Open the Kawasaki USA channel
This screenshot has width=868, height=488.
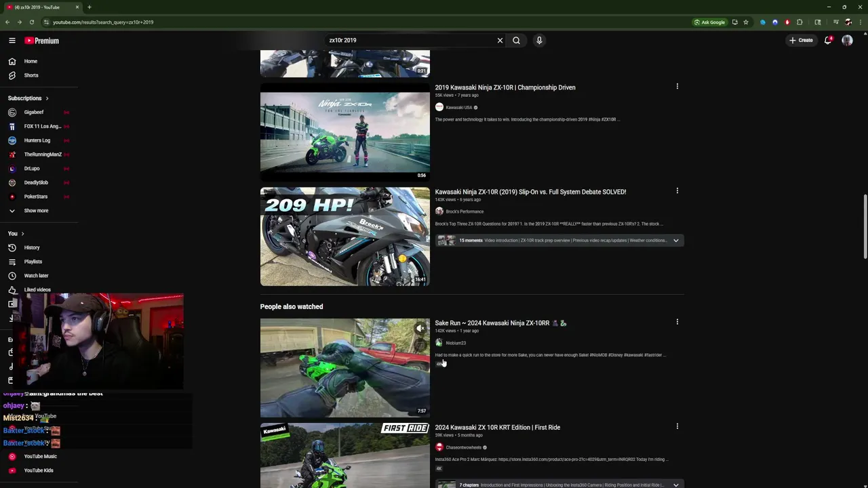(x=458, y=108)
